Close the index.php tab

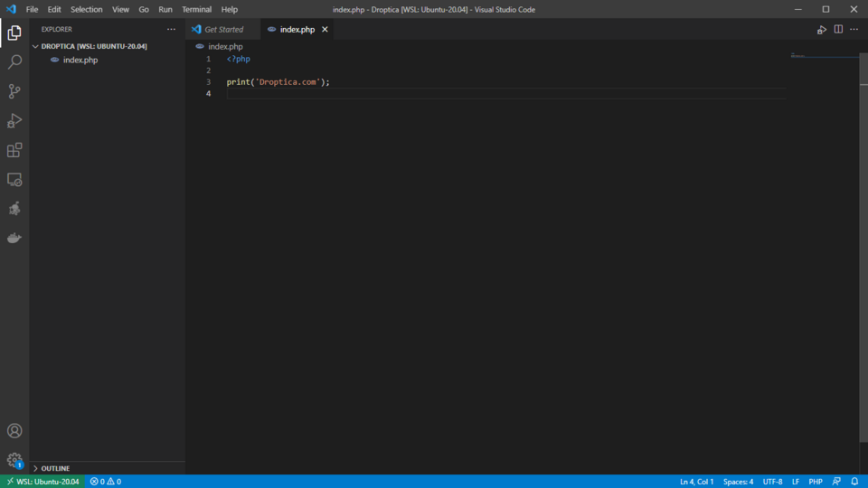point(325,29)
